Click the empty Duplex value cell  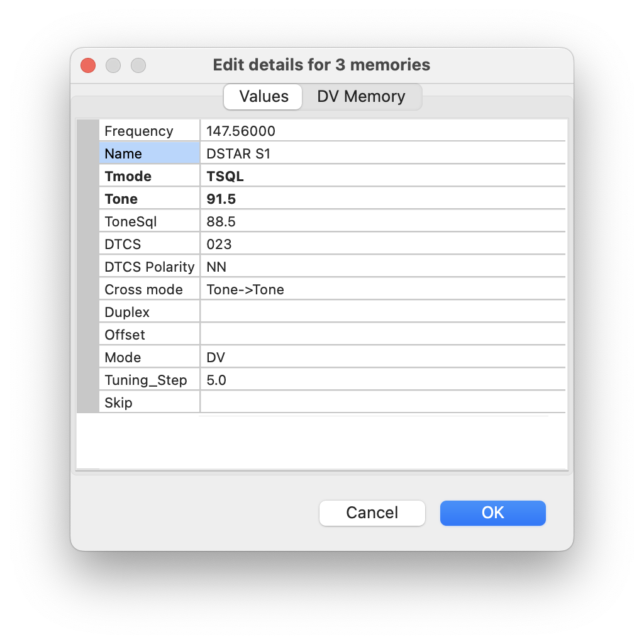tap(383, 312)
